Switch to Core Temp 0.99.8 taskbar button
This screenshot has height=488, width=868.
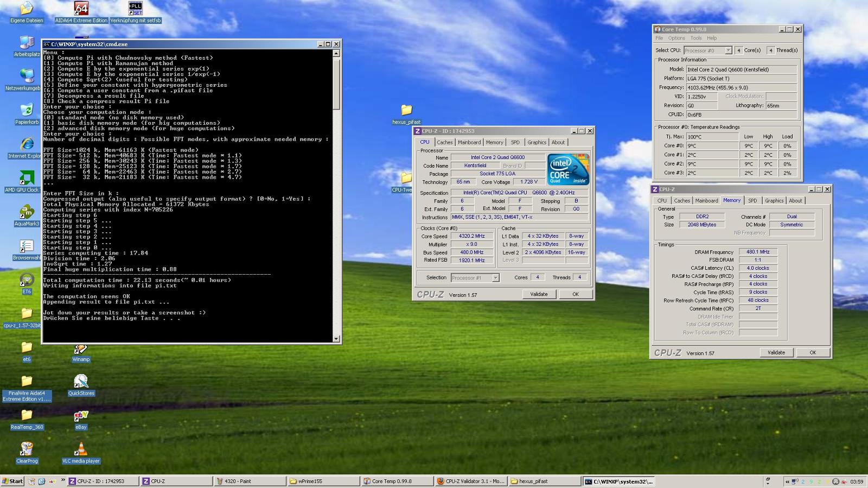click(397, 481)
